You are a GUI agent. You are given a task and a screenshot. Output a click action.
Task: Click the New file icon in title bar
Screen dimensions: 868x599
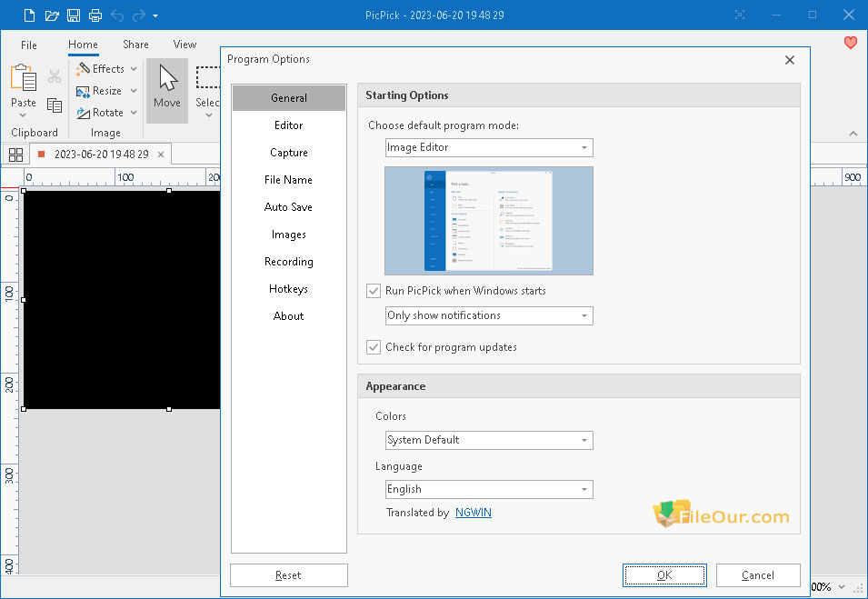click(x=29, y=15)
